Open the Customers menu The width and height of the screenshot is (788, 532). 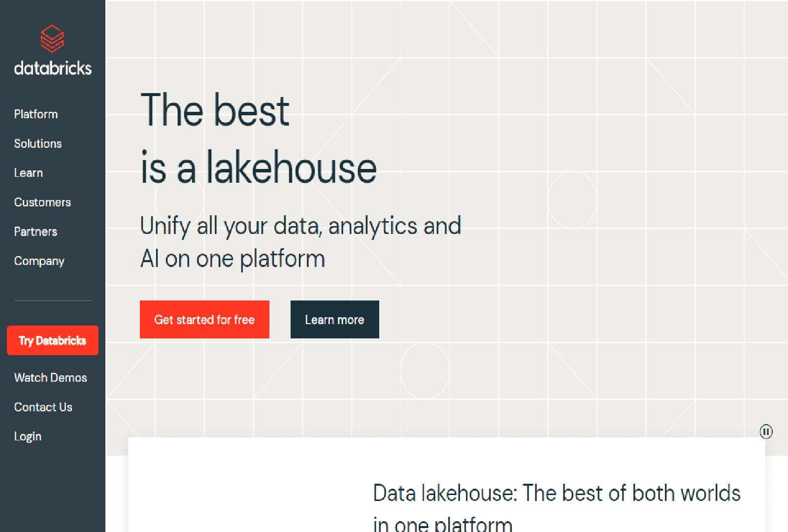click(x=42, y=202)
